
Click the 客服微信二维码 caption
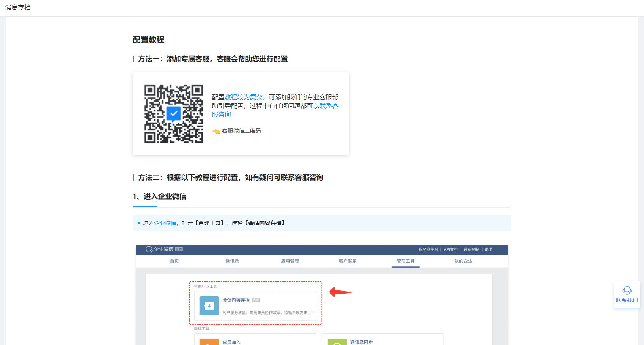[241, 131]
